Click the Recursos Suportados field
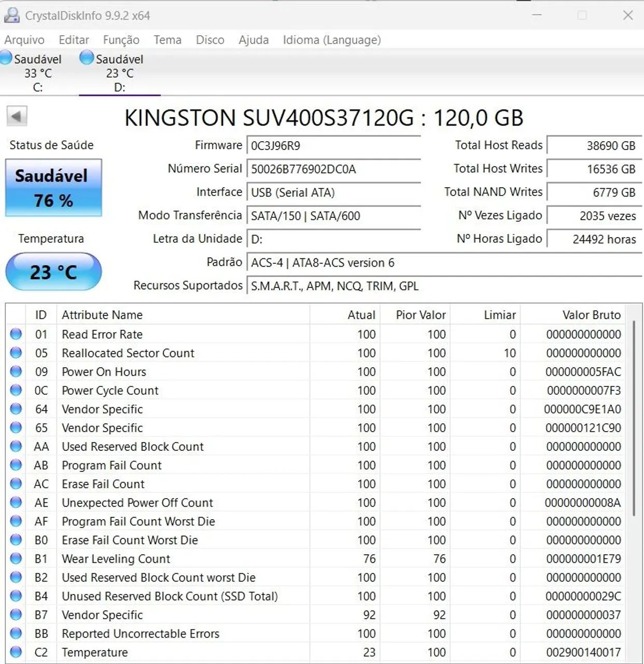The image size is (644, 664). point(444,286)
